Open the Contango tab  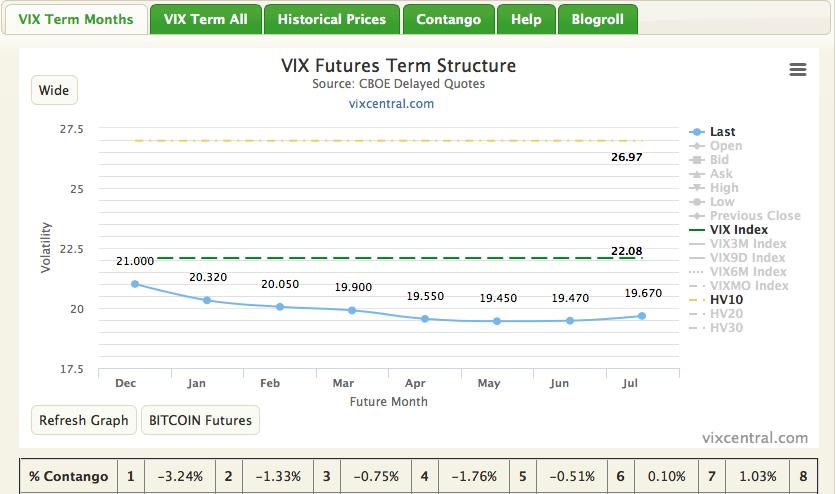pyautogui.click(x=448, y=19)
